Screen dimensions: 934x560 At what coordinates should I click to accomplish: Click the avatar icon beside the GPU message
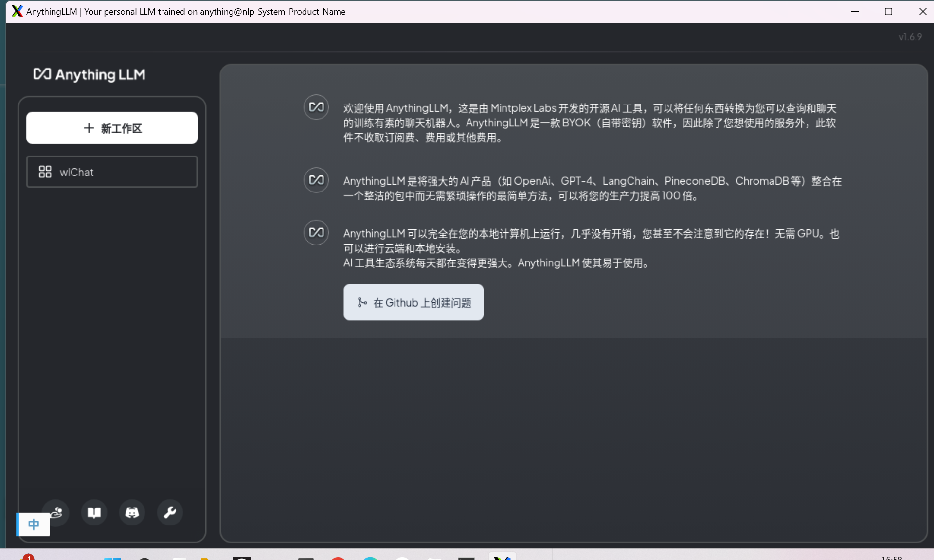(x=316, y=232)
